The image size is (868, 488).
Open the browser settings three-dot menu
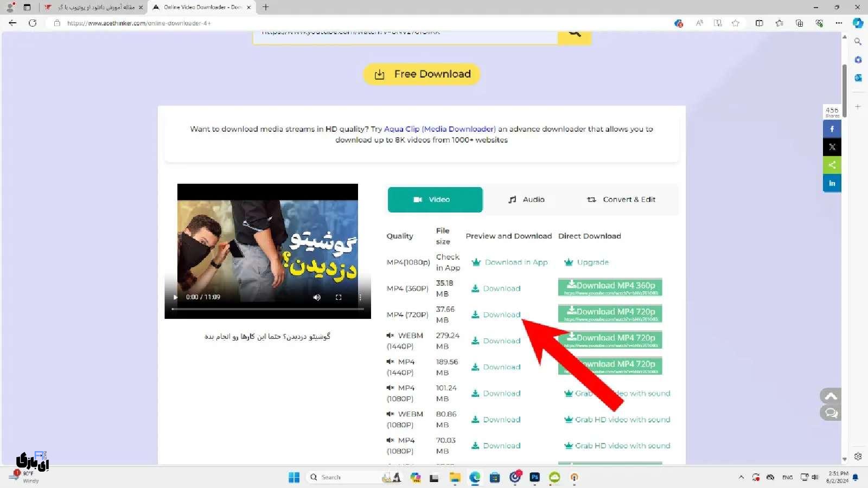click(x=838, y=23)
